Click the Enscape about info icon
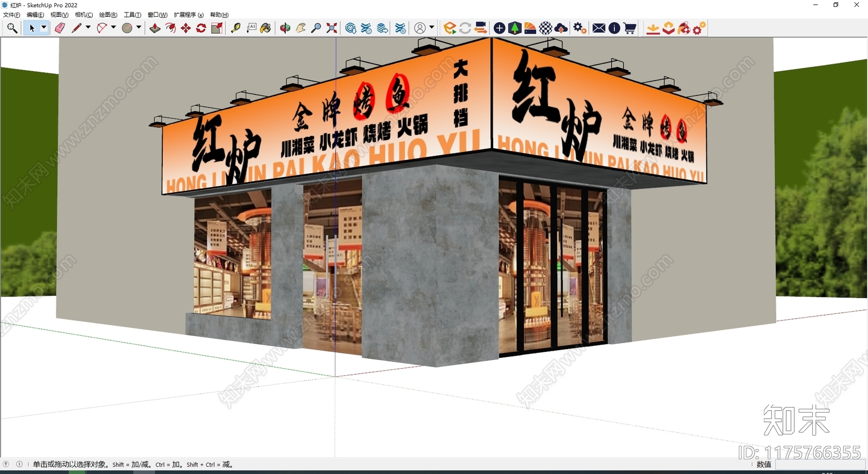Viewport: 868px width, 474px height. coord(614,28)
